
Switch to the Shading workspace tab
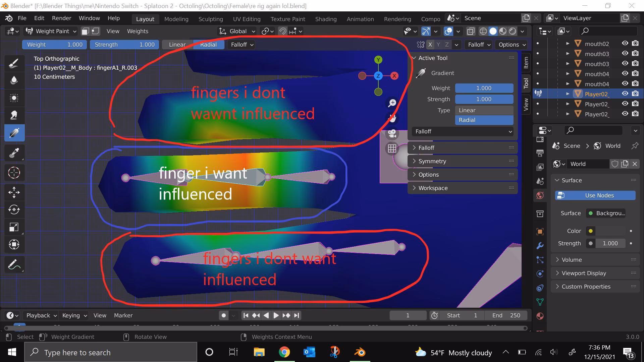click(326, 19)
